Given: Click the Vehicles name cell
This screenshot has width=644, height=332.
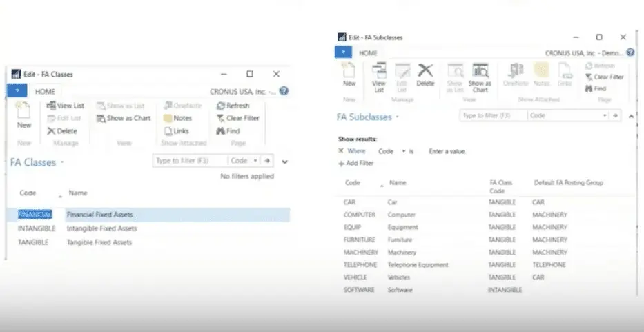Looking at the screenshot, I should coord(398,277).
